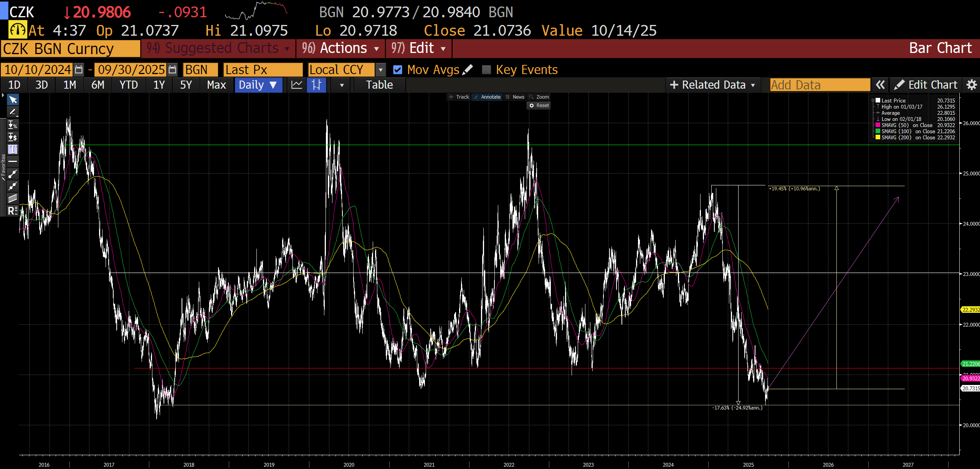
Task: Switch to line chart type icon
Action: [x=297, y=85]
